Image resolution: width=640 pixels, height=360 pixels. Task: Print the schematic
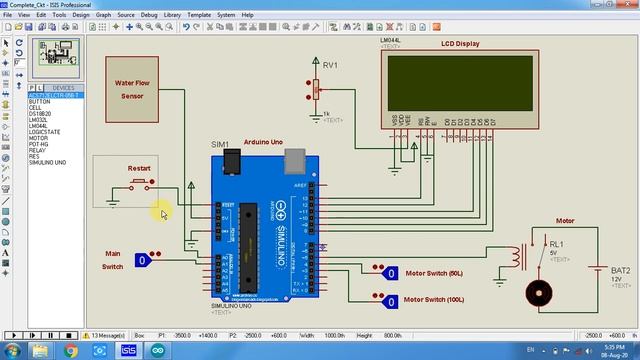point(65,27)
